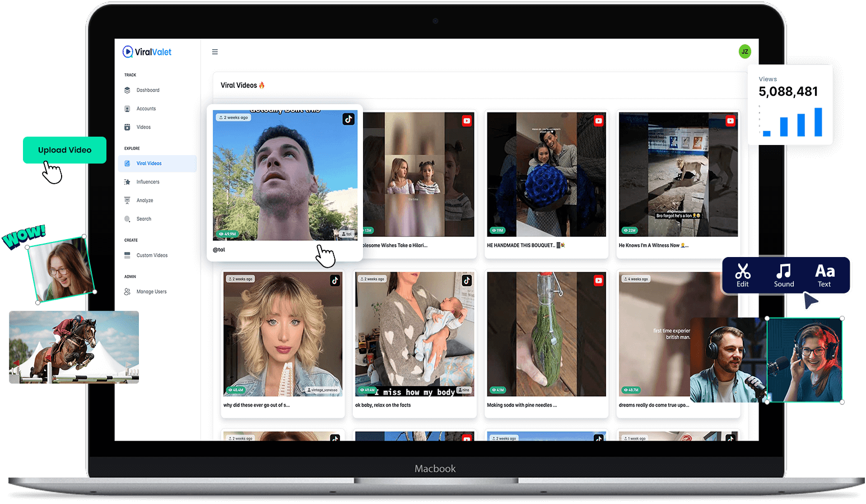Open the JZ user avatar

pos(744,52)
